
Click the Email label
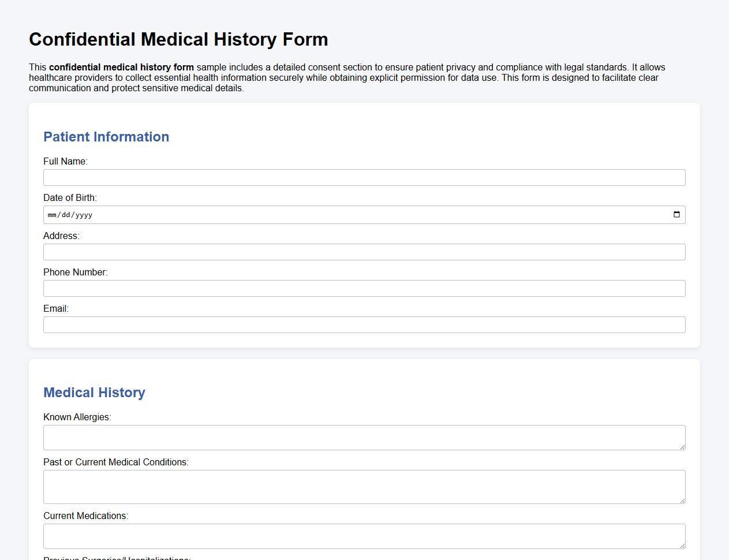tap(55, 308)
